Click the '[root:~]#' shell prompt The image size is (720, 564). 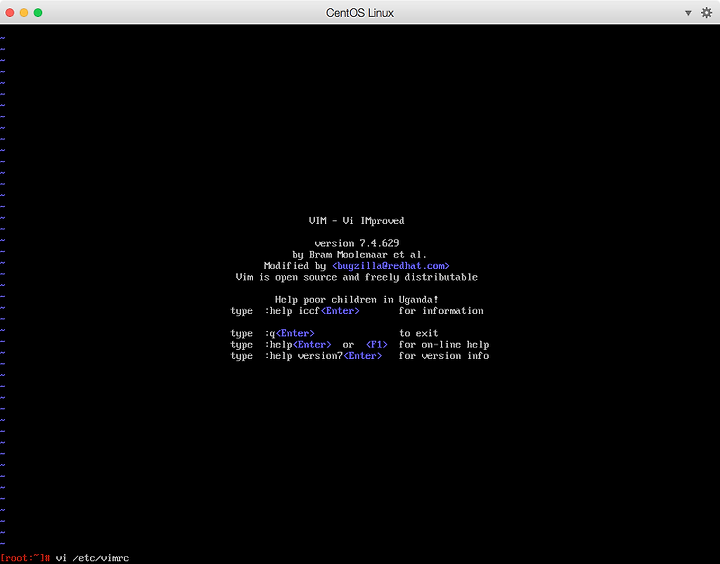(25, 558)
